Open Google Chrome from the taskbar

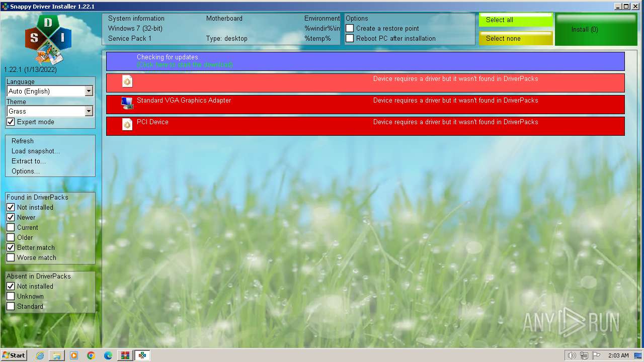click(91, 355)
